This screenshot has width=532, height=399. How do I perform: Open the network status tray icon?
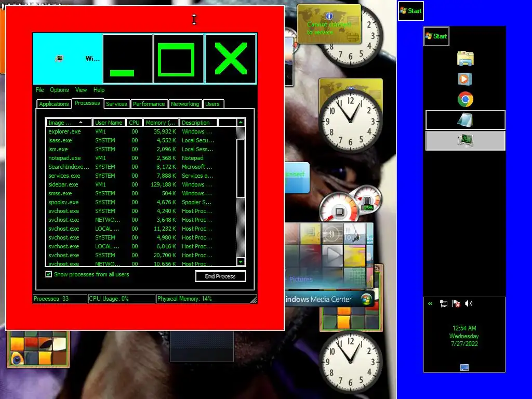[x=444, y=303]
